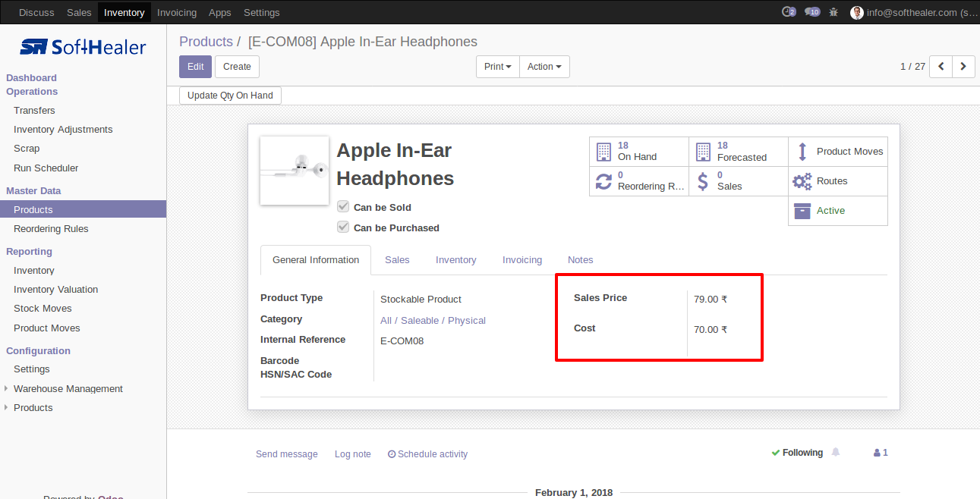Open Dashboard in the sidebar

pyautogui.click(x=32, y=77)
